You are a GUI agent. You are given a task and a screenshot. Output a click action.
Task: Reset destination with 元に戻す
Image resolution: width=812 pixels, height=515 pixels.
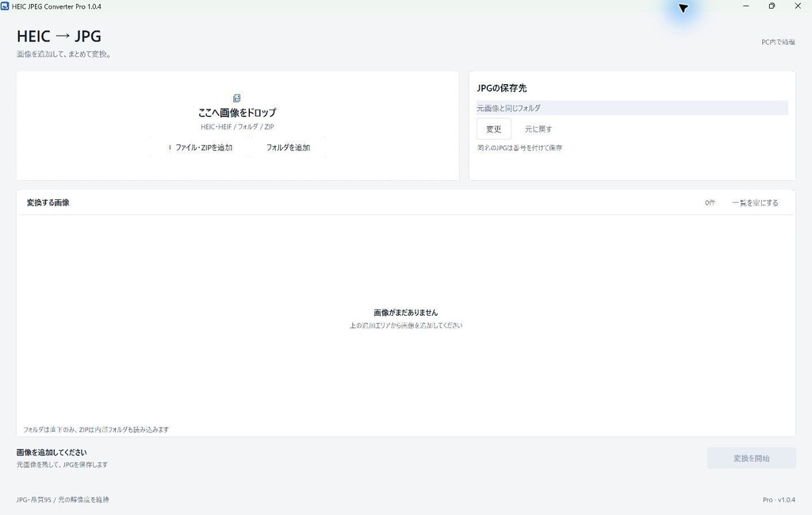[x=538, y=129]
